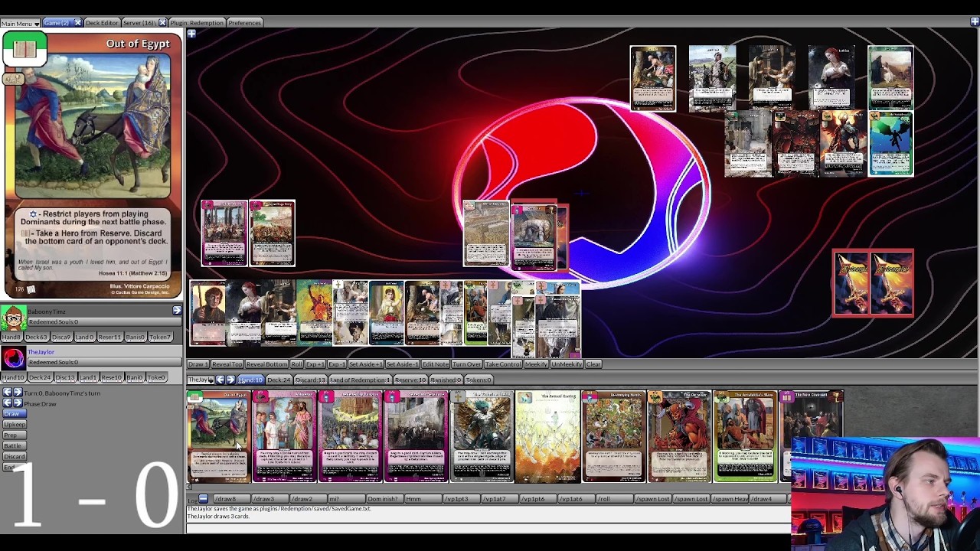This screenshot has height=551, width=980.
Task: Open the Plugin: Redemption tab
Action: (x=196, y=23)
